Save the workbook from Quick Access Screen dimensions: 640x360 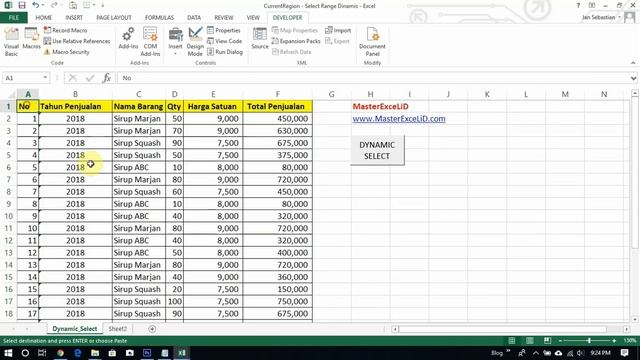pyautogui.click(x=22, y=5)
